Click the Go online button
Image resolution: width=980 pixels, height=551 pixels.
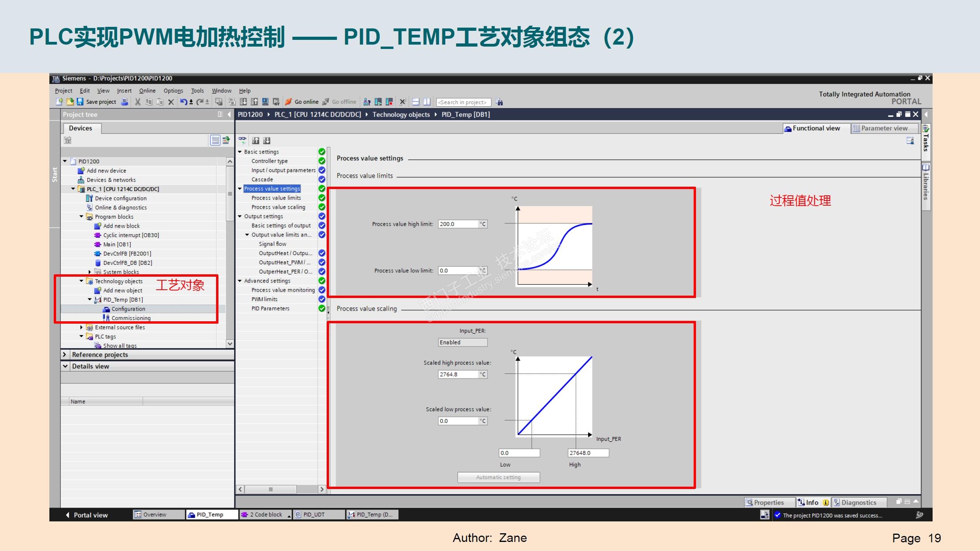tap(302, 102)
